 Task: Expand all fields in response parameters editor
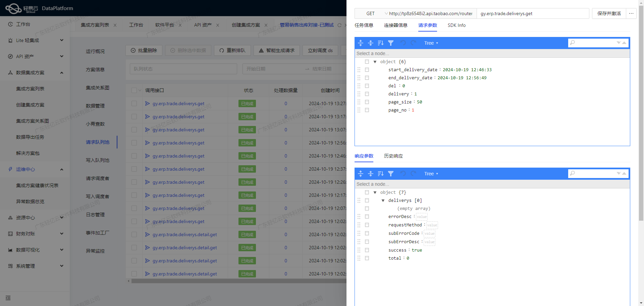pos(361,174)
